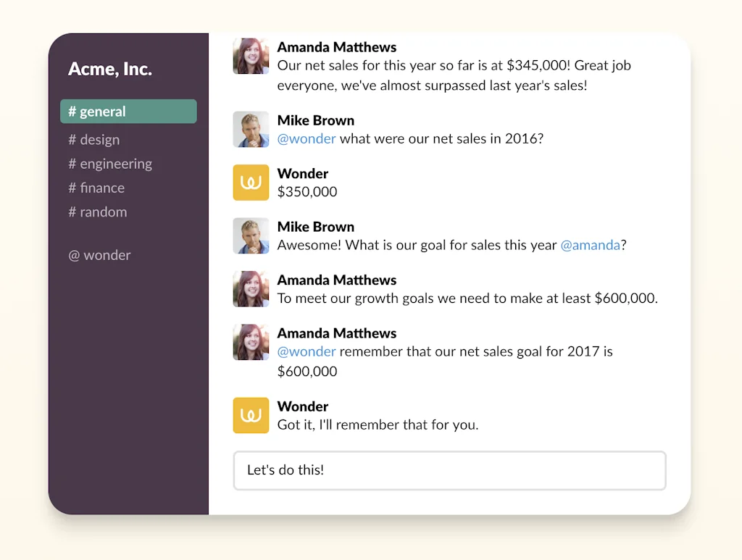Select the # finance channel

96,188
